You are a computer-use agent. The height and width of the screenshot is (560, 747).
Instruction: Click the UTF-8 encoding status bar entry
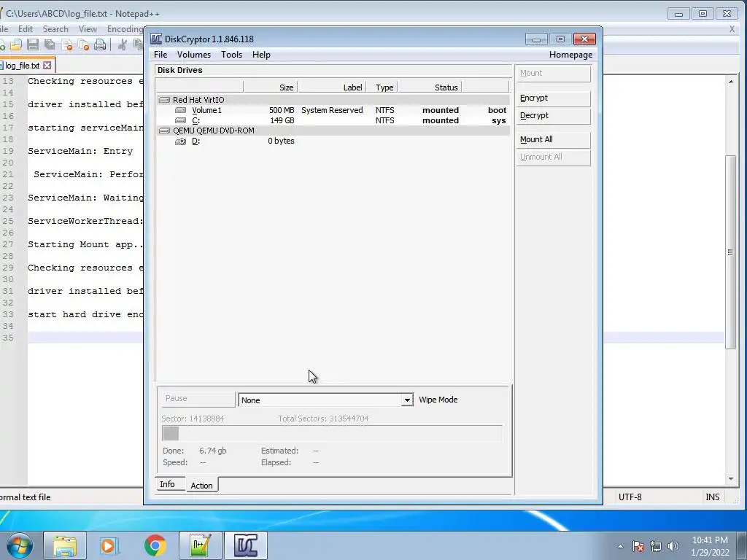pyautogui.click(x=630, y=497)
